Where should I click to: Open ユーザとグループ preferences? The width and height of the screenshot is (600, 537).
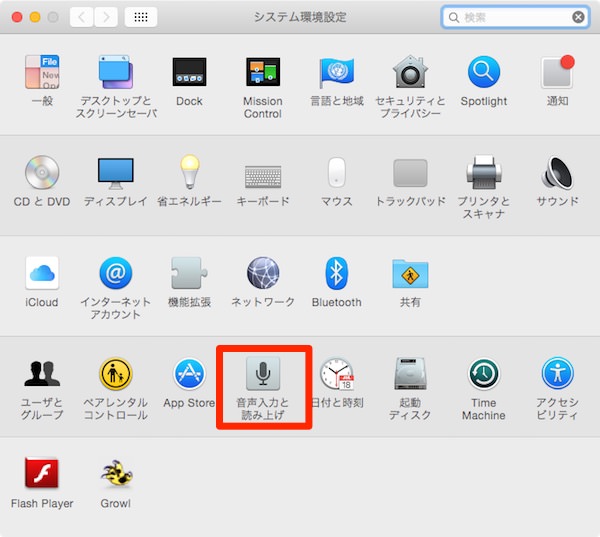42,373
